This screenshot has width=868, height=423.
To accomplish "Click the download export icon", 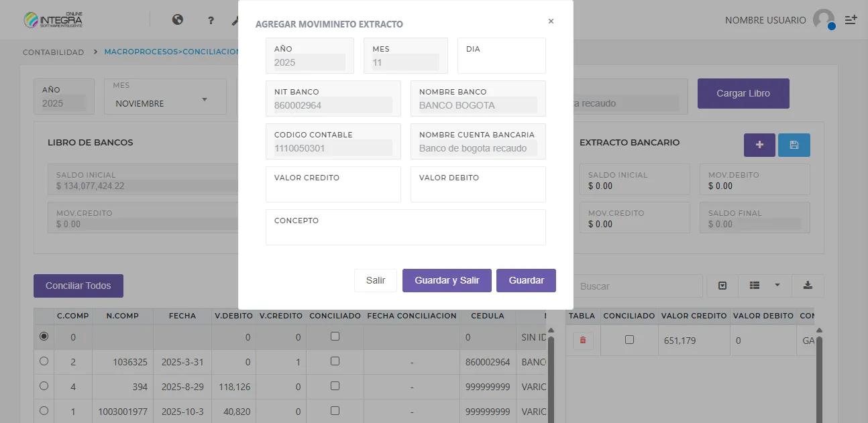I will pos(808,286).
